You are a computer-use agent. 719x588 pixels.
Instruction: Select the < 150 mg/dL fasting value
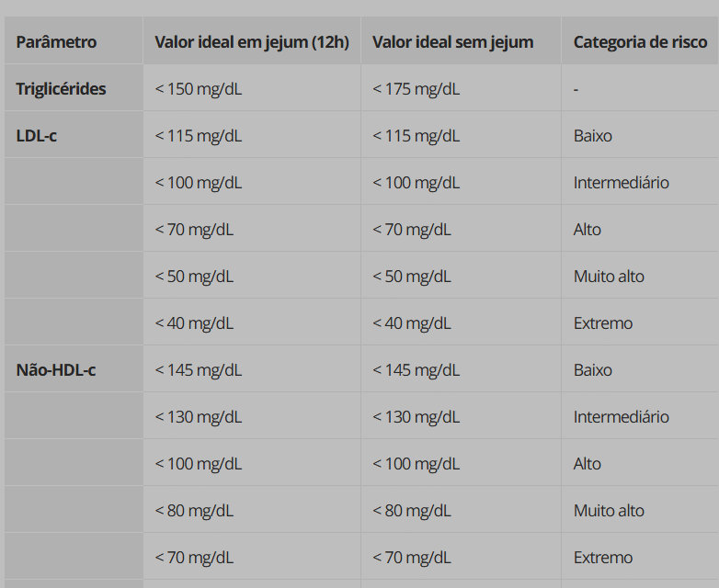199,89
